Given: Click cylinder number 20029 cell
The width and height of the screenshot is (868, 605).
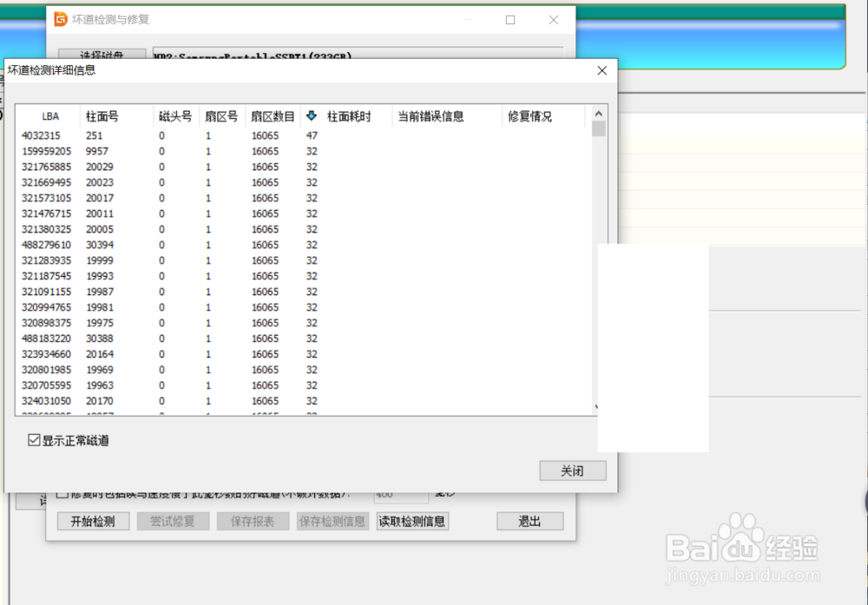Looking at the screenshot, I should (100, 167).
